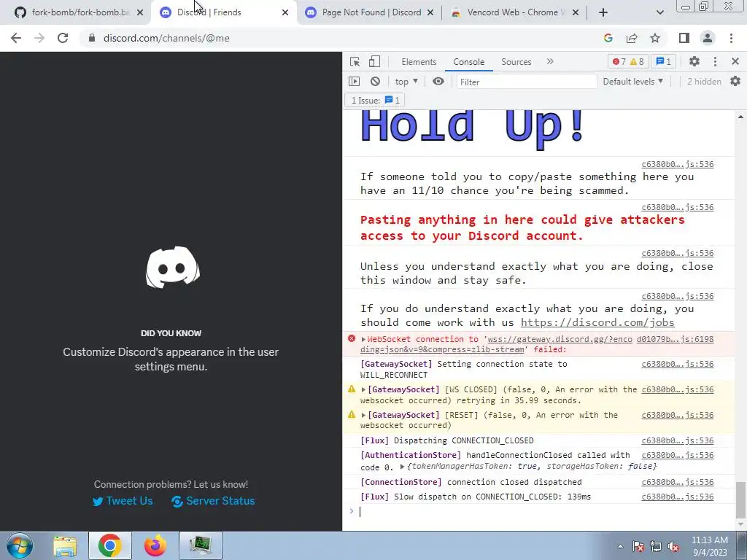This screenshot has height=560, width=747.
Task: Click the Chrome taskbar icon
Action: (x=109, y=545)
